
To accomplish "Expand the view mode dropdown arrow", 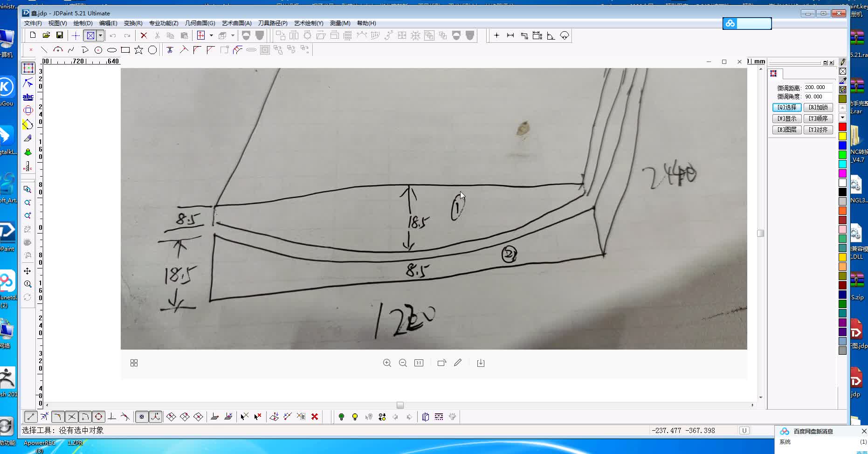I will 100,35.
